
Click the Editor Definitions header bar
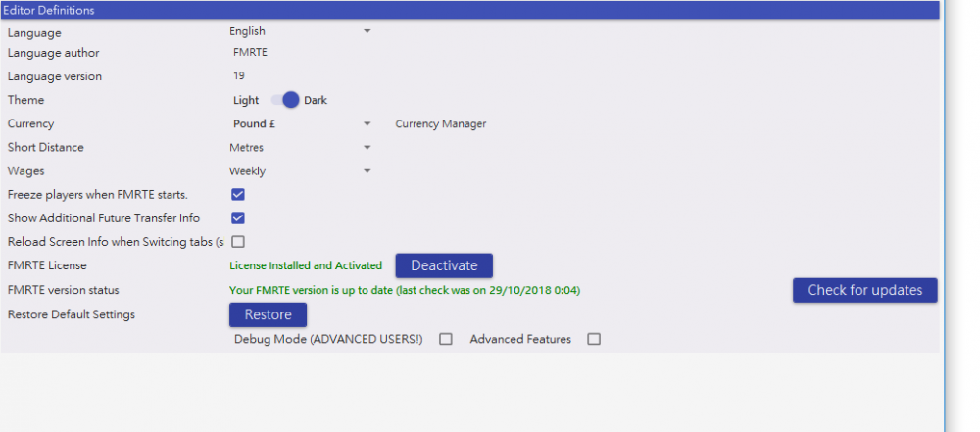coord(470,10)
